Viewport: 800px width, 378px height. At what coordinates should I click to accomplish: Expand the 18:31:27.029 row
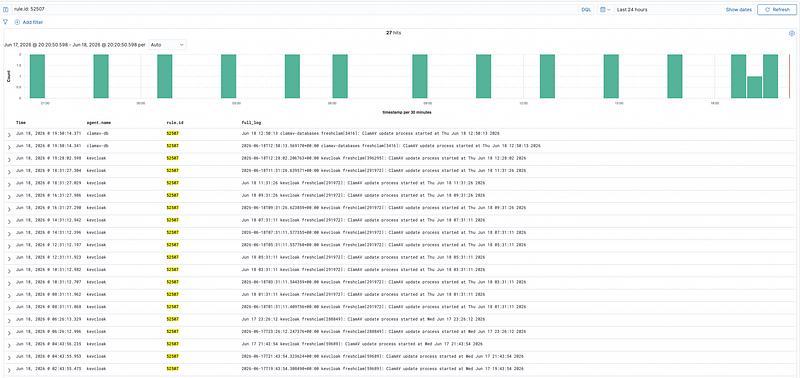click(9, 184)
